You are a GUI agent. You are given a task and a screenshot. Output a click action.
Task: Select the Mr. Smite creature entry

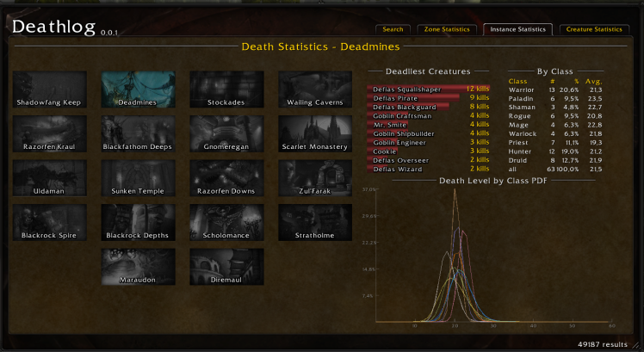429,125
